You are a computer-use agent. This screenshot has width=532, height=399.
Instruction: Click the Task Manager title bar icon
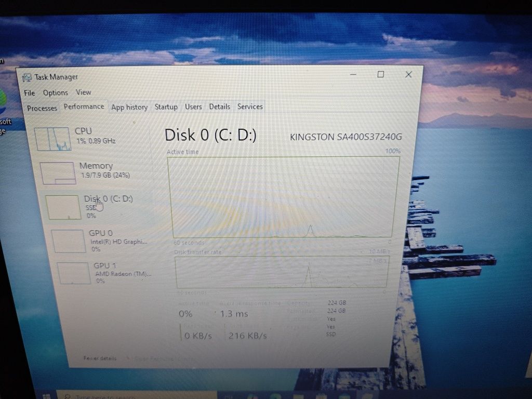click(27, 78)
